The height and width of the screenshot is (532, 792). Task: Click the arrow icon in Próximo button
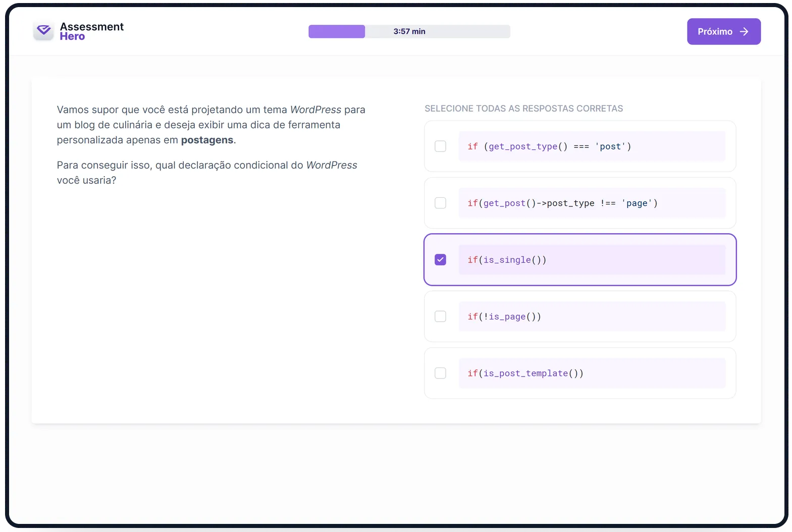744,31
